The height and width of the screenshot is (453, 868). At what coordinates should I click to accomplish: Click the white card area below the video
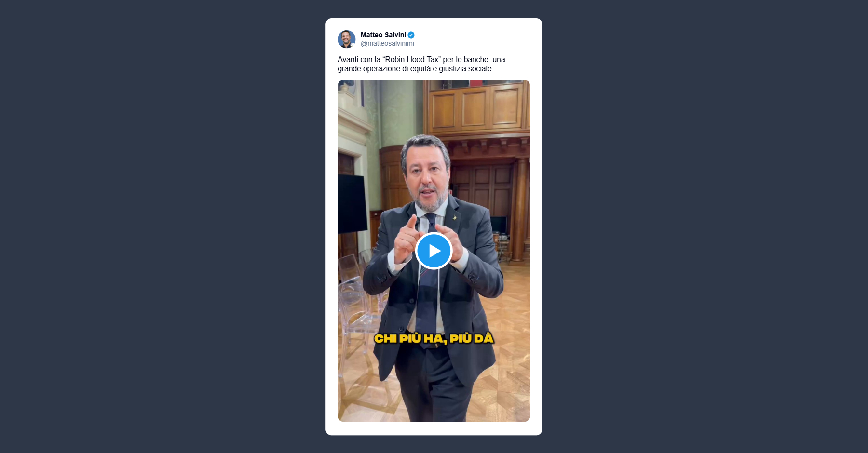[434, 428]
